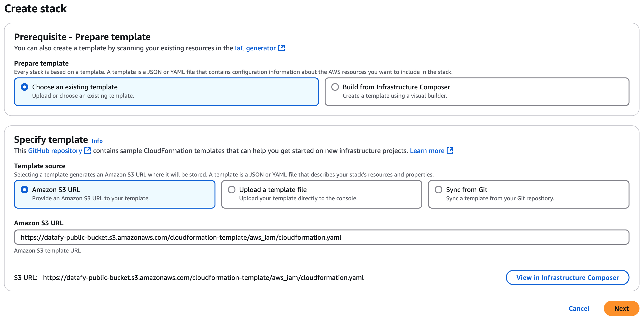Click the Build from Infrastructure Composer description text
The width and height of the screenshot is (644, 325).
[395, 96]
